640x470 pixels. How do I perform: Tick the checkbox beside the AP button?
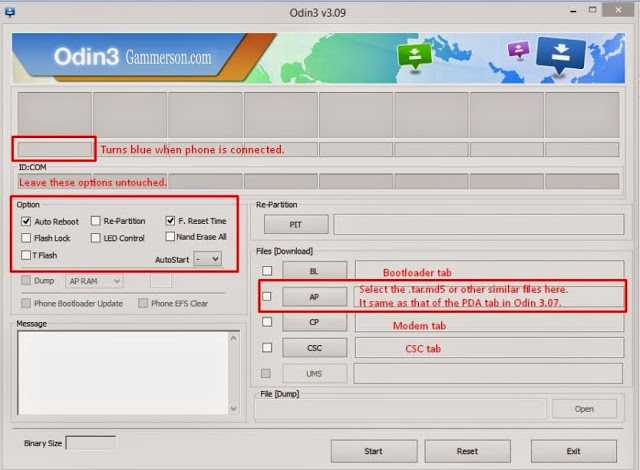(267, 297)
